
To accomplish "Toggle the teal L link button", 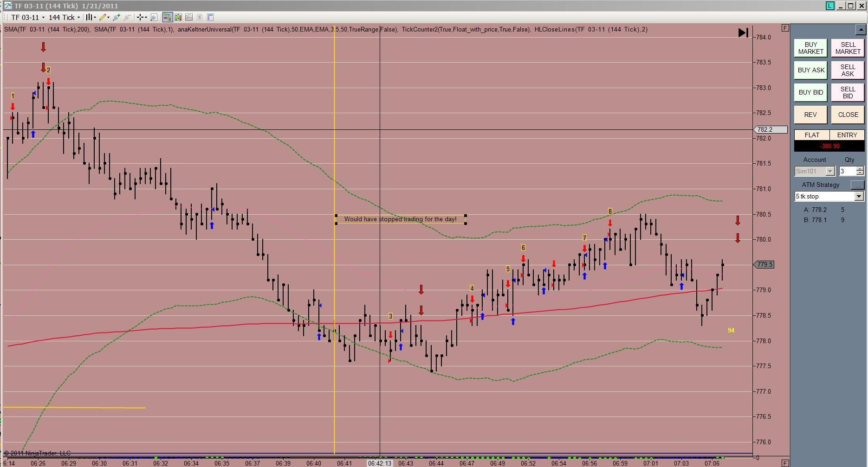I will click(830, 6).
